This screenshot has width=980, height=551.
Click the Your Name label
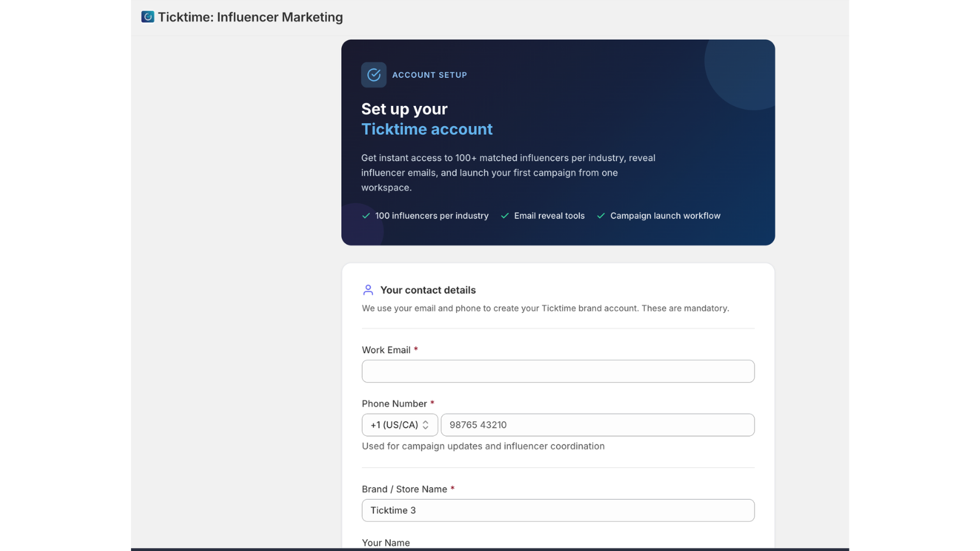(386, 542)
